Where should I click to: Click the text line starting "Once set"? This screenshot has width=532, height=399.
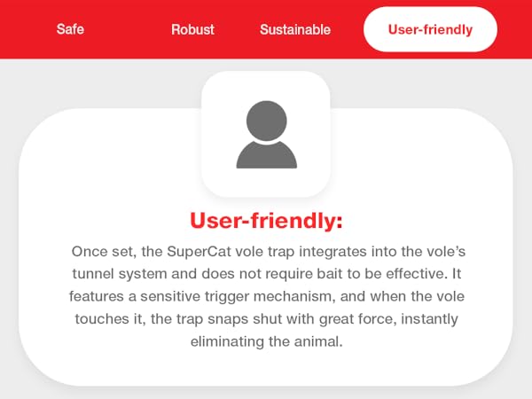click(x=269, y=252)
